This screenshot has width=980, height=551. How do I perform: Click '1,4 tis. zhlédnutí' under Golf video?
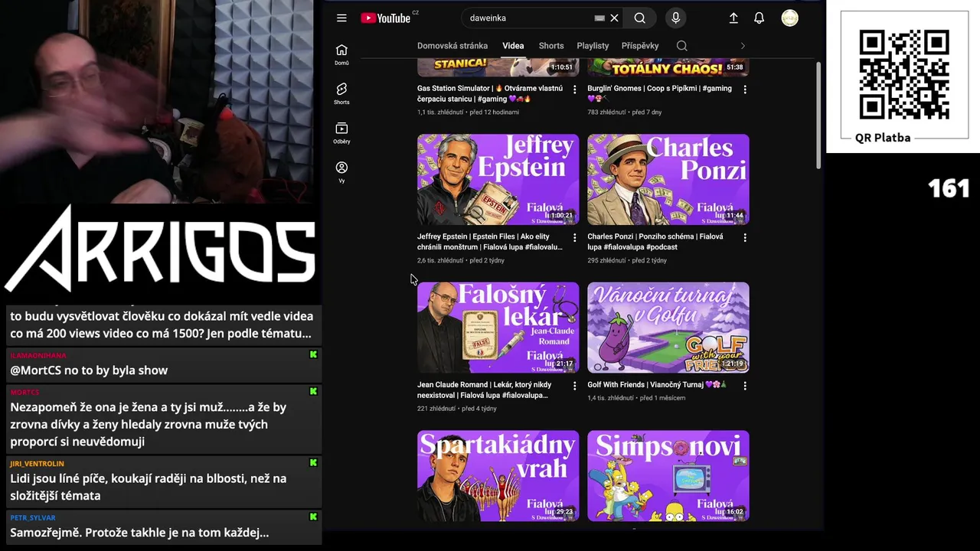coord(610,398)
